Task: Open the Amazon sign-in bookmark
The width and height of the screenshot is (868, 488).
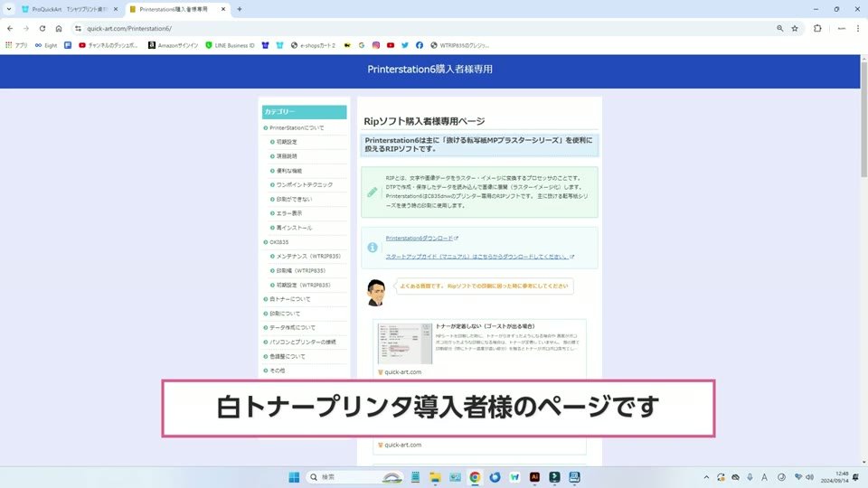Action: [x=173, y=45]
